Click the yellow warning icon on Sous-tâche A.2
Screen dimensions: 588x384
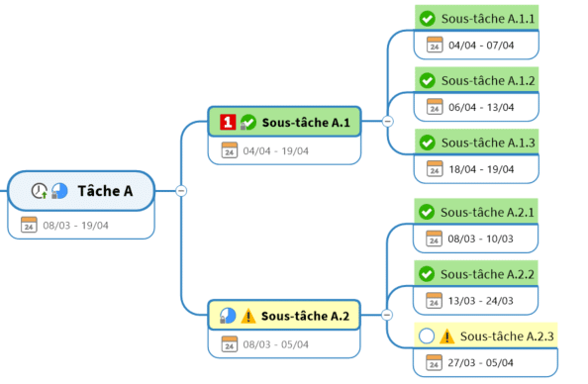(x=248, y=316)
